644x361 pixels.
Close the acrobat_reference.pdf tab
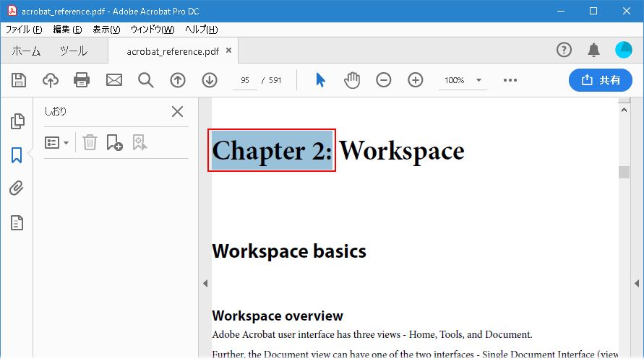(x=229, y=51)
